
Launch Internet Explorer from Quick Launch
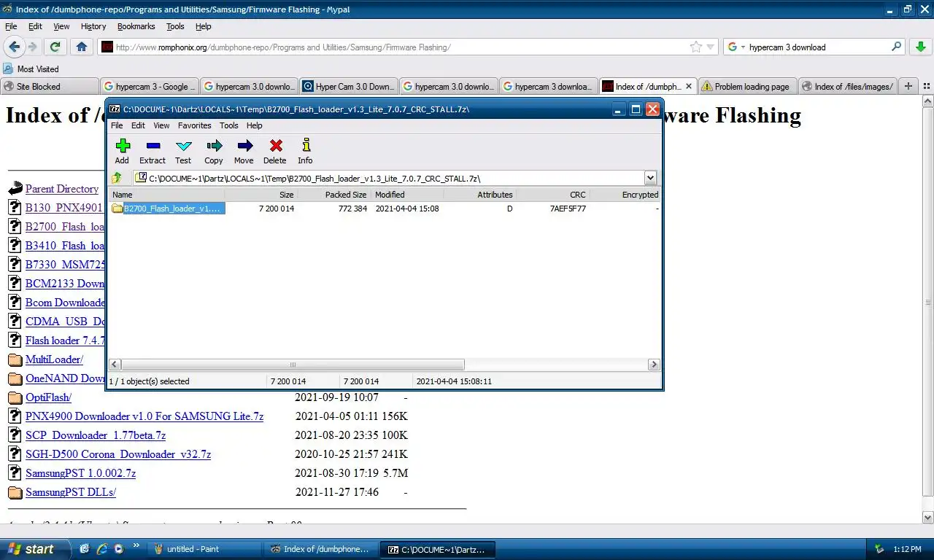(x=101, y=549)
